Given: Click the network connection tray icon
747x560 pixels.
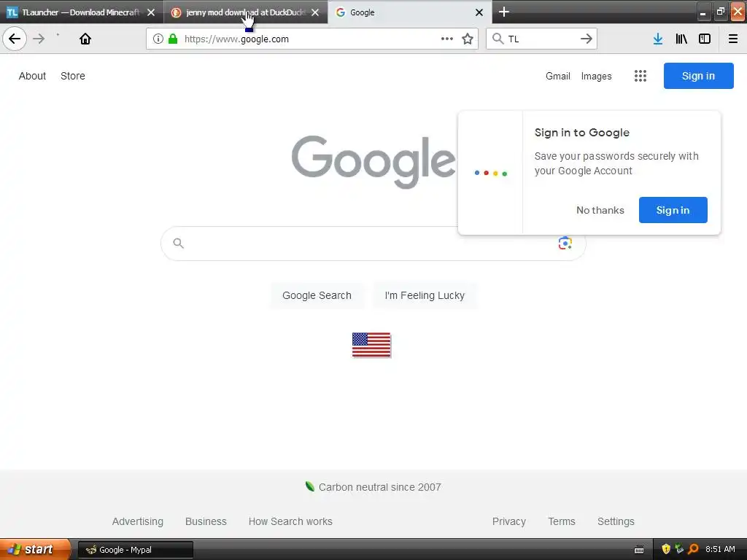Looking at the screenshot, I should [x=679, y=549].
